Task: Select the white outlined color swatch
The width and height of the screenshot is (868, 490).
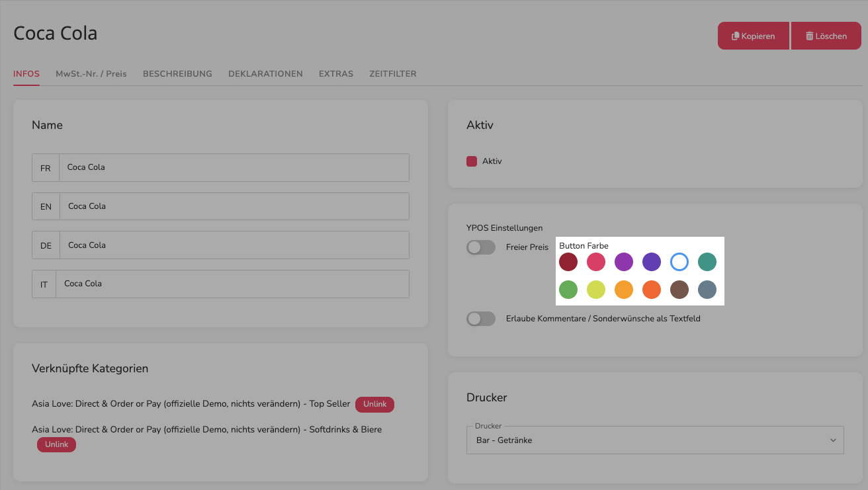Action: 679,262
